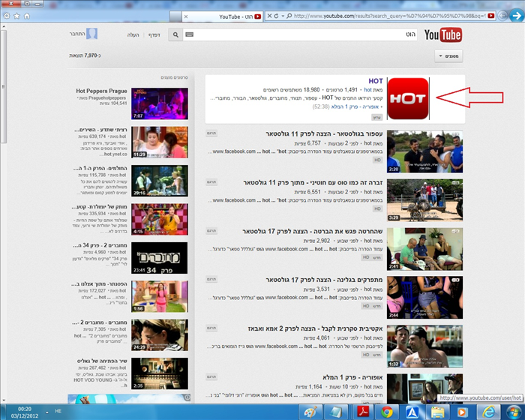
Task: Play the 24:29 מחוברים 2 featured thumbnail
Action: point(160,335)
